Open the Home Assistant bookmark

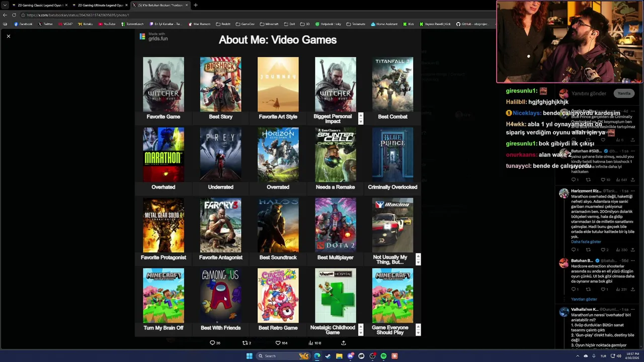[x=384, y=24]
